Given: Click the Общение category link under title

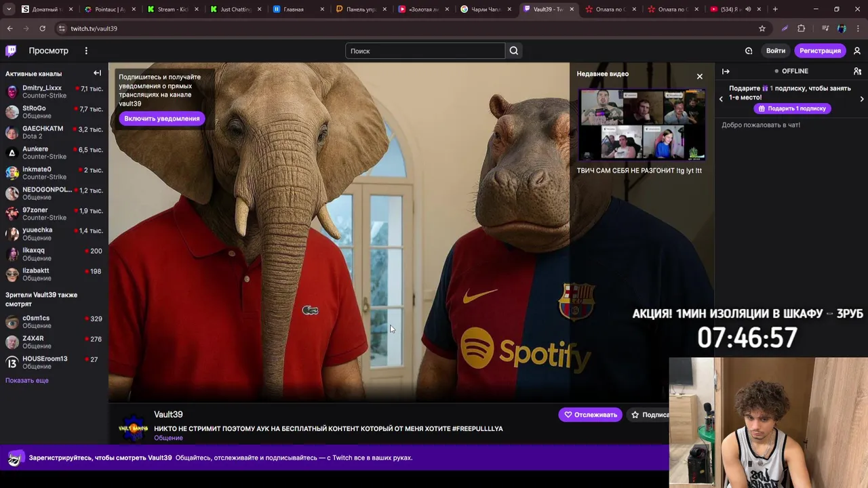Looking at the screenshot, I should [168, 438].
